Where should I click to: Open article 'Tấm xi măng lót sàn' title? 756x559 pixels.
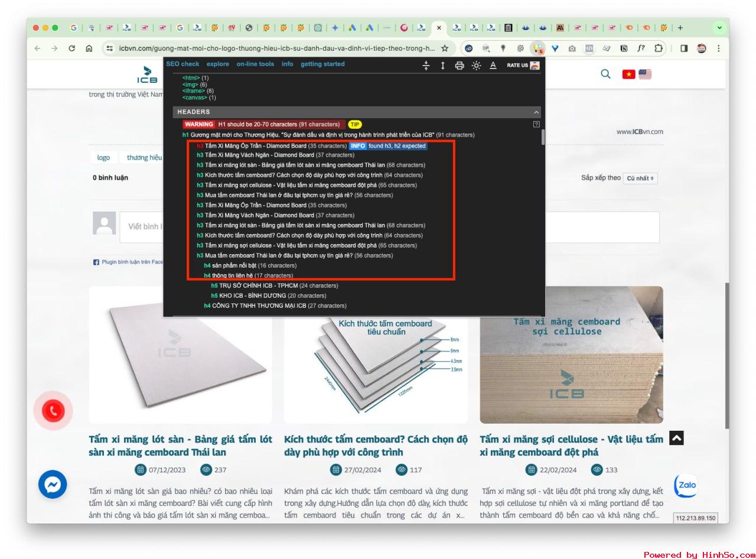pyautogui.click(x=181, y=446)
